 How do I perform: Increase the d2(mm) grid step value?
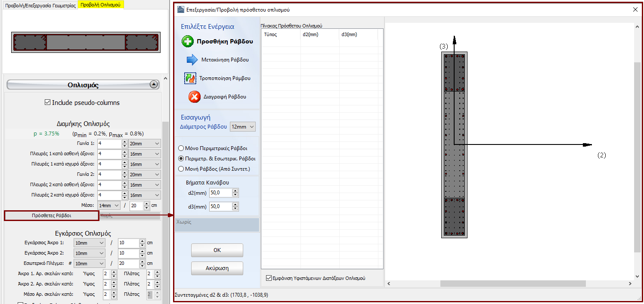[235, 191]
